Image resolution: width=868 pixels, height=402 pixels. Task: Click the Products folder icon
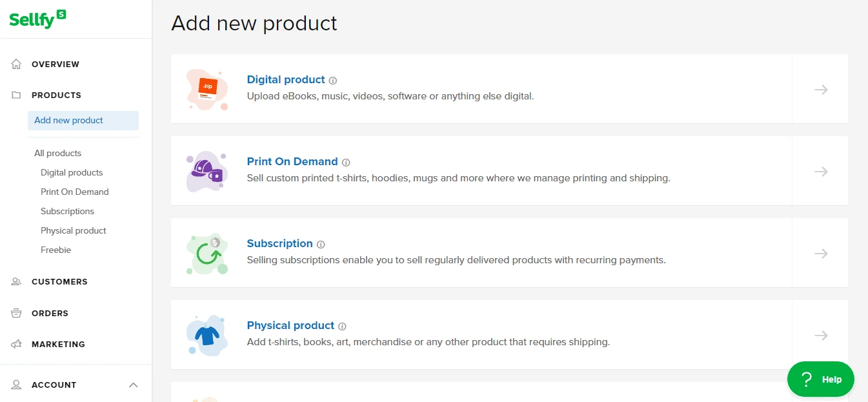(15, 95)
